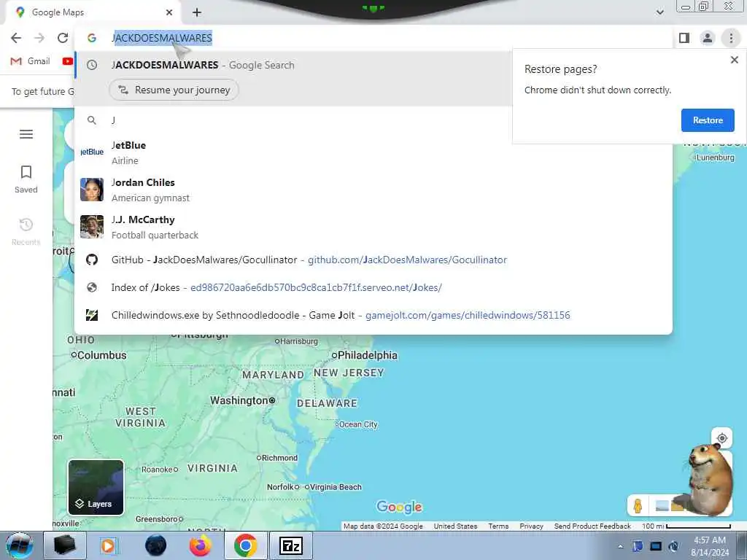Click the taskbar clock showing 4:57 AM

(x=710, y=546)
